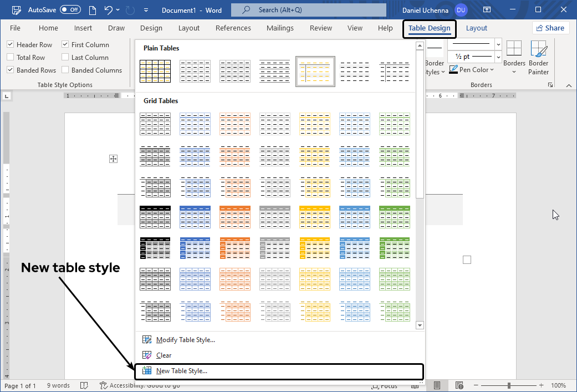Open the References ribbon tab
Image resolution: width=577 pixels, height=392 pixels.
(233, 28)
